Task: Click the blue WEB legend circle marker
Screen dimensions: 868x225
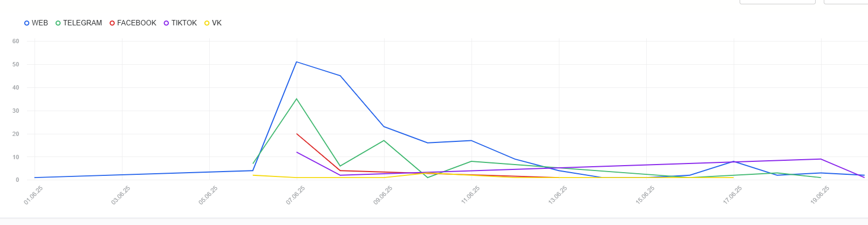Action: 27,23
